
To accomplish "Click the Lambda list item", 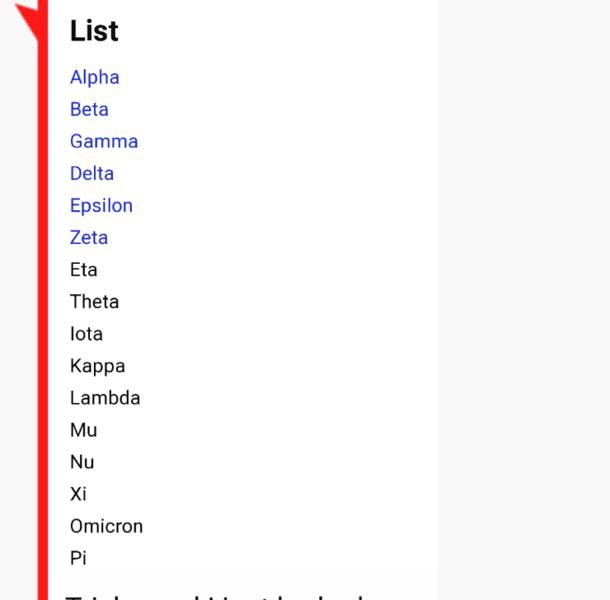I will click(x=105, y=397).
